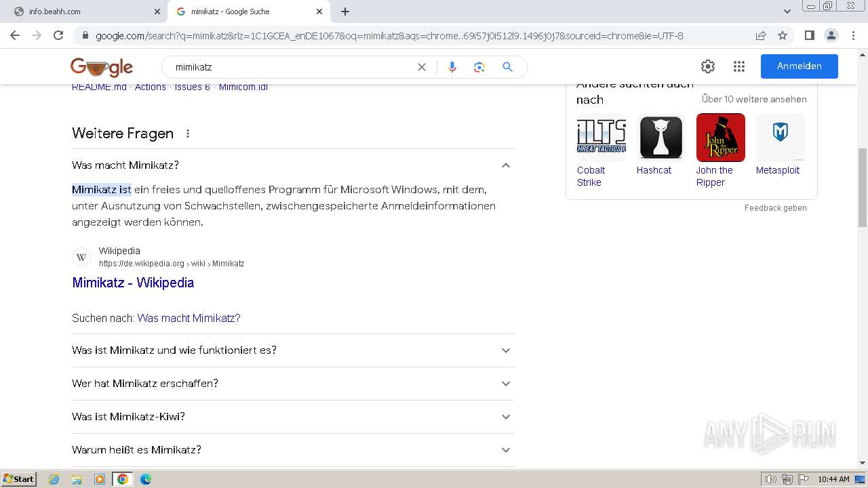The height and width of the screenshot is (488, 868).
Task: Click Metasploit text link
Action: click(x=778, y=170)
